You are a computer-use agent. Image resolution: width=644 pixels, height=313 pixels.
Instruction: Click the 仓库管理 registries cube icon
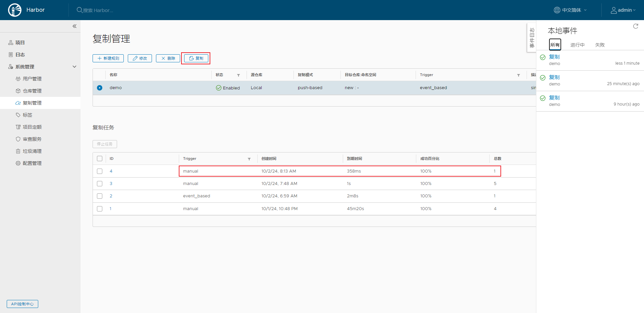coord(18,91)
